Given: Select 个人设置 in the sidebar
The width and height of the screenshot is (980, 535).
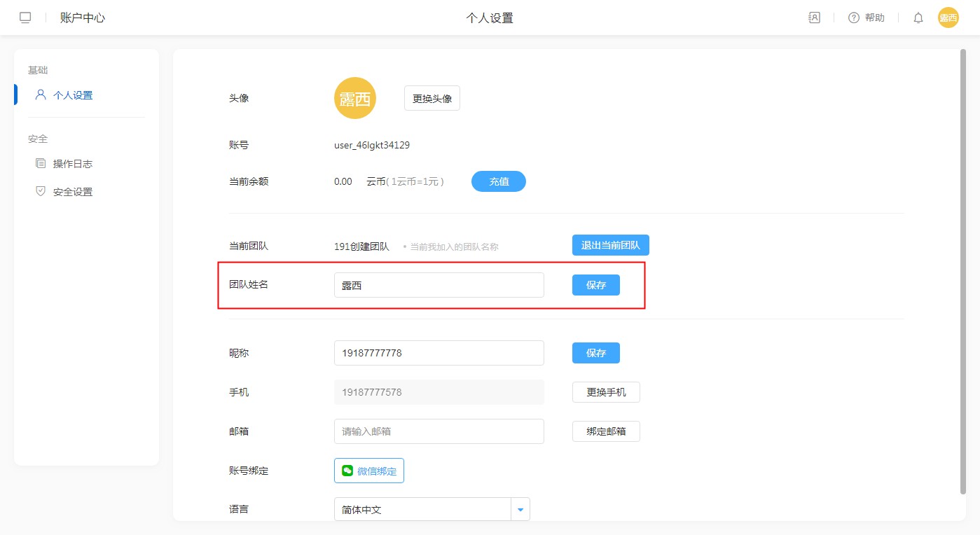Looking at the screenshot, I should click(73, 95).
